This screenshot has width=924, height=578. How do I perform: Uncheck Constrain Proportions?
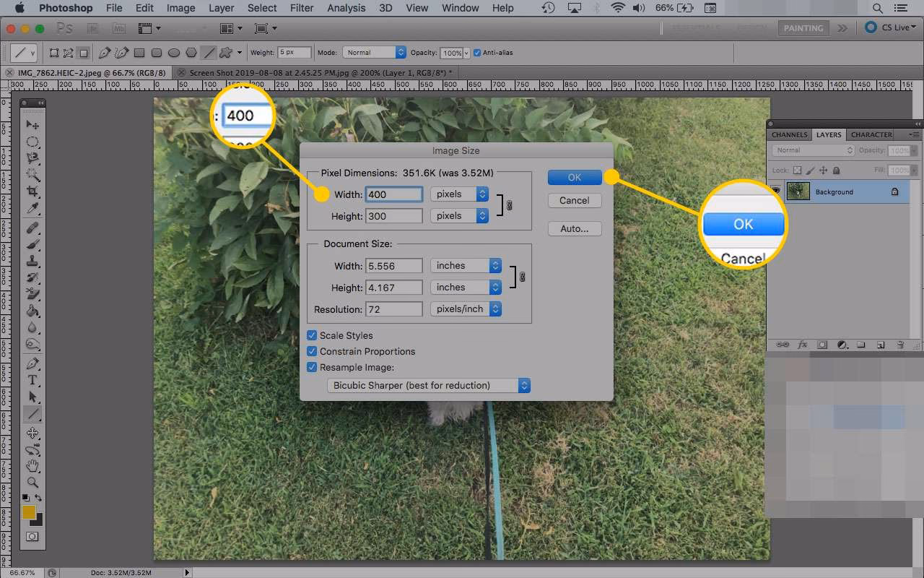[x=312, y=351]
